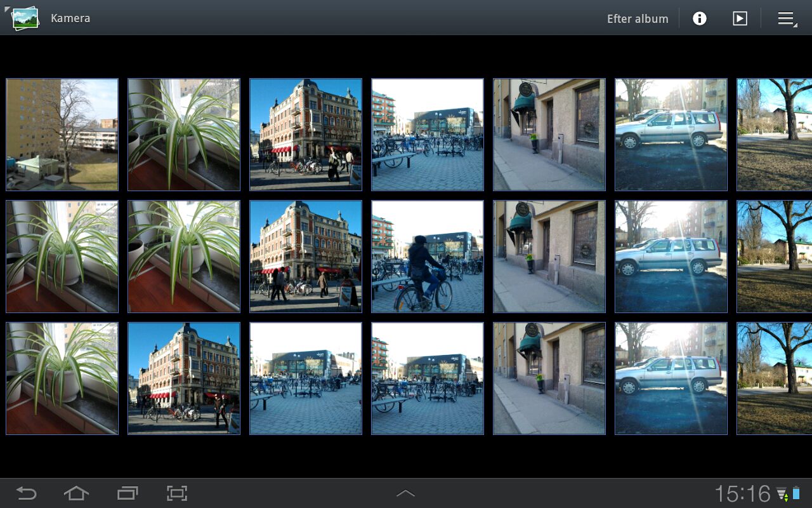The height and width of the screenshot is (508, 812).
Task: Open the middle-row doorway with green awning photo
Action: pos(549,257)
